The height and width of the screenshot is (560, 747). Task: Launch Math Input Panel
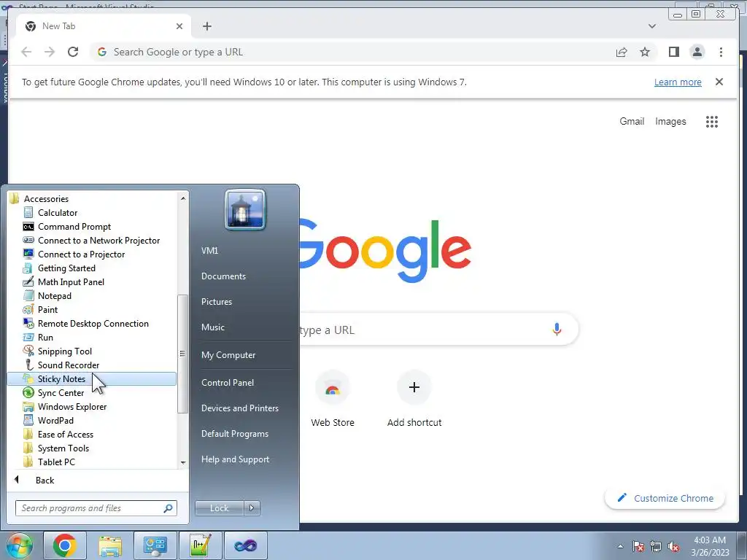[x=71, y=282]
